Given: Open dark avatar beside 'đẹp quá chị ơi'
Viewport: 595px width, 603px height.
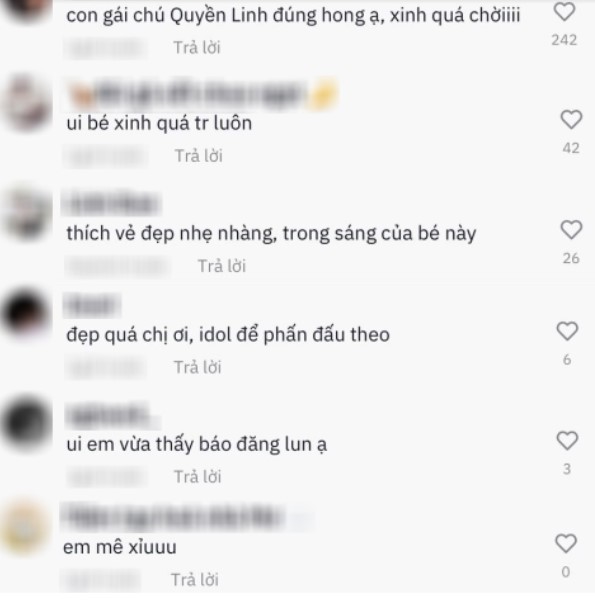Looking at the screenshot, I should 25,313.
